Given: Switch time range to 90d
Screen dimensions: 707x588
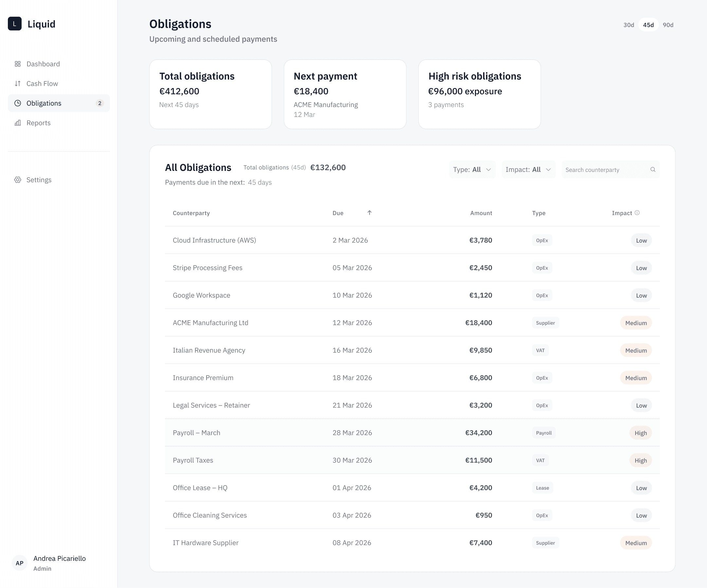Looking at the screenshot, I should 668,25.
